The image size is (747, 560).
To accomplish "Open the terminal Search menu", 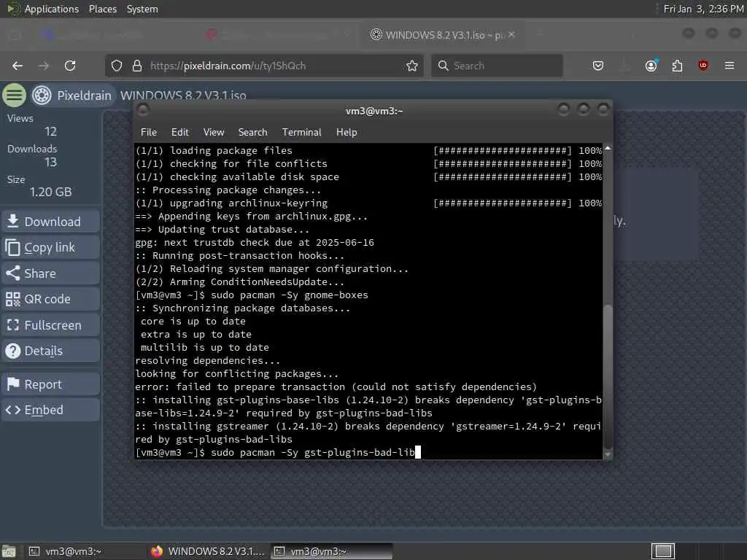I will pyautogui.click(x=253, y=133).
